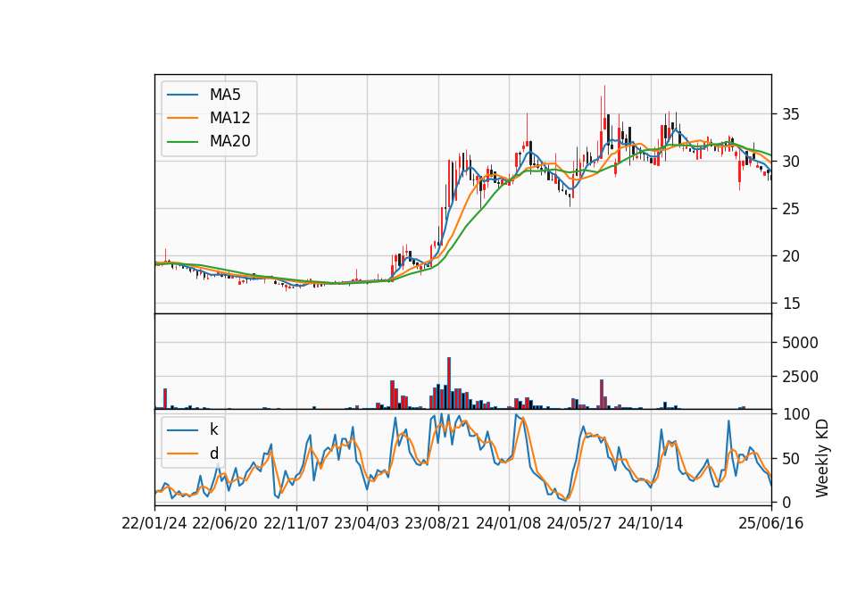Click the green MA20 legend line sample
857x616 pixels.
pyautogui.click(x=182, y=142)
